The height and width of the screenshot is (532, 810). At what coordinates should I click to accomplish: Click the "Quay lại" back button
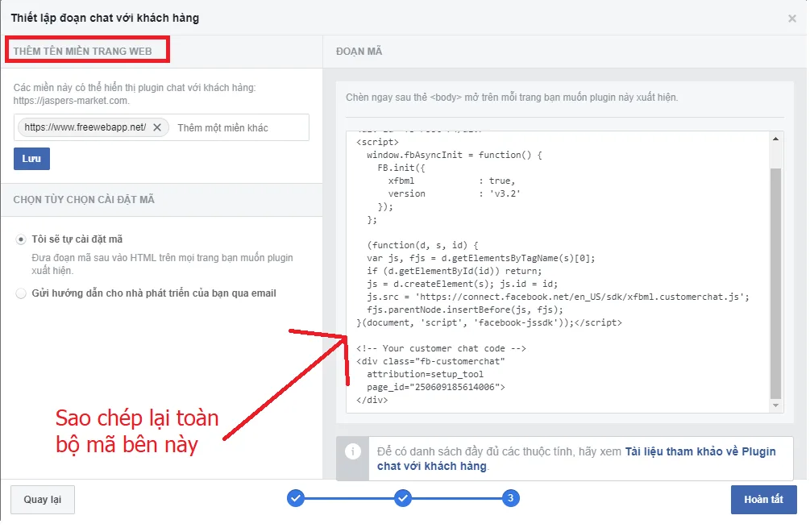pyautogui.click(x=43, y=500)
